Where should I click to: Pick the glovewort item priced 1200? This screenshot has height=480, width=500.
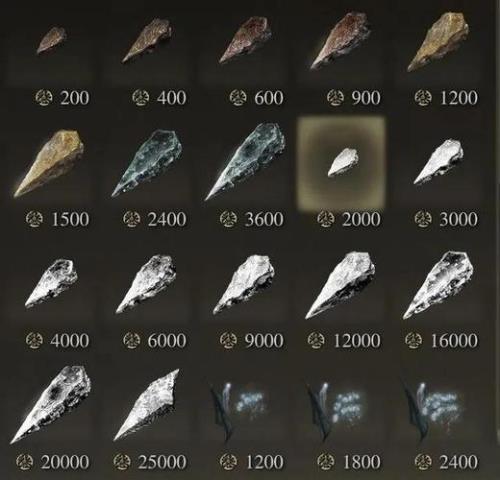click(239, 410)
